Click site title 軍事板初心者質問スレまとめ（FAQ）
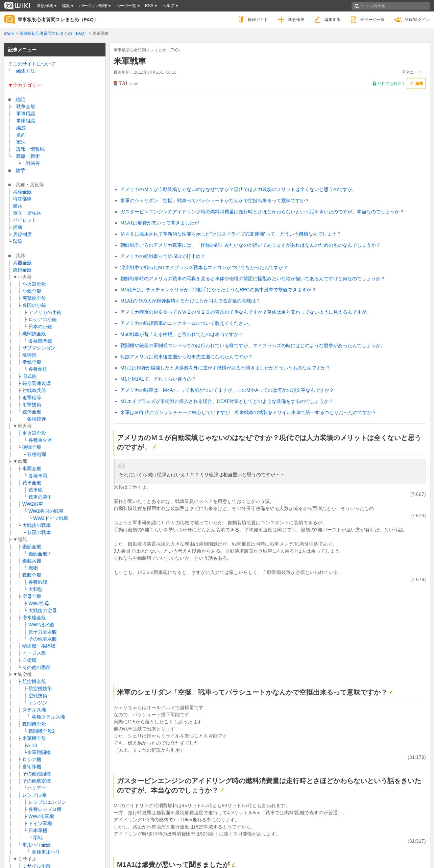The width and height of the screenshot is (434, 868). pos(58,20)
